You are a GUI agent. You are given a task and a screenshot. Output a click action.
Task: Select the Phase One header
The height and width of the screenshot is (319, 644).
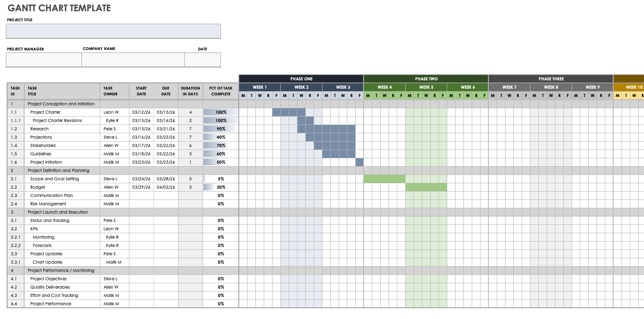coord(301,79)
